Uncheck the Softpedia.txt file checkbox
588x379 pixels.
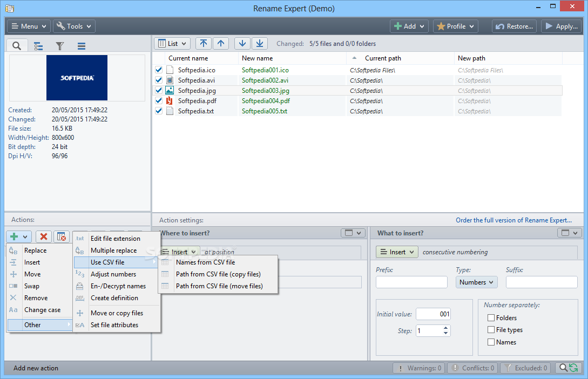click(x=159, y=111)
